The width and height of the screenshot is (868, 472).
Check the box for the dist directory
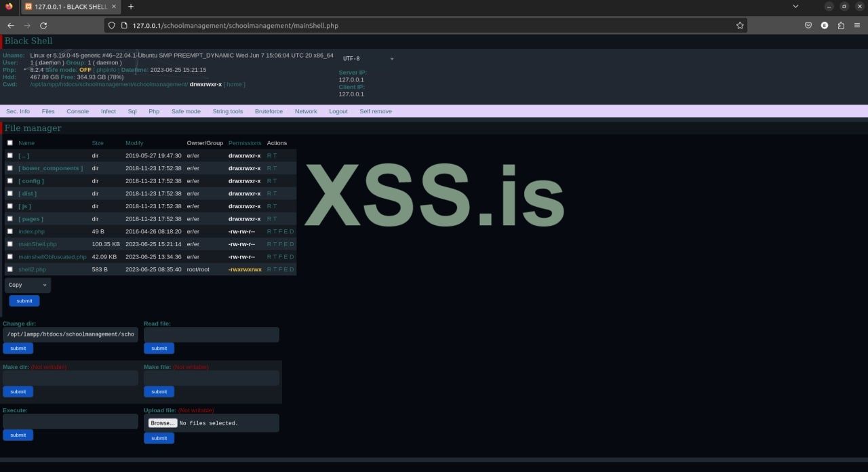click(x=9, y=193)
